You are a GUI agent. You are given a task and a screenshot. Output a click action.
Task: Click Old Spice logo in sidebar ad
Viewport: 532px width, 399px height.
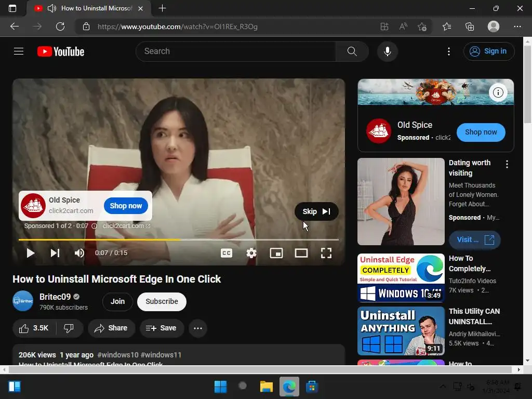[x=379, y=131]
